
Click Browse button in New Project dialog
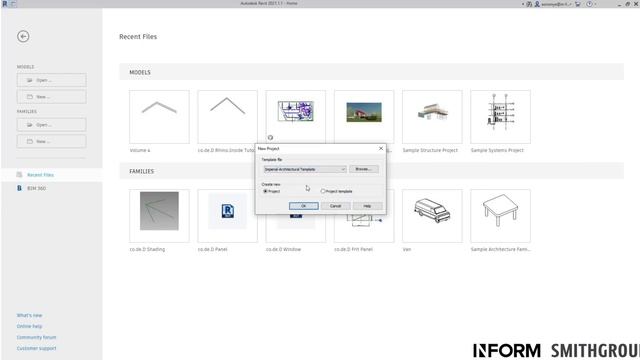[364, 169]
